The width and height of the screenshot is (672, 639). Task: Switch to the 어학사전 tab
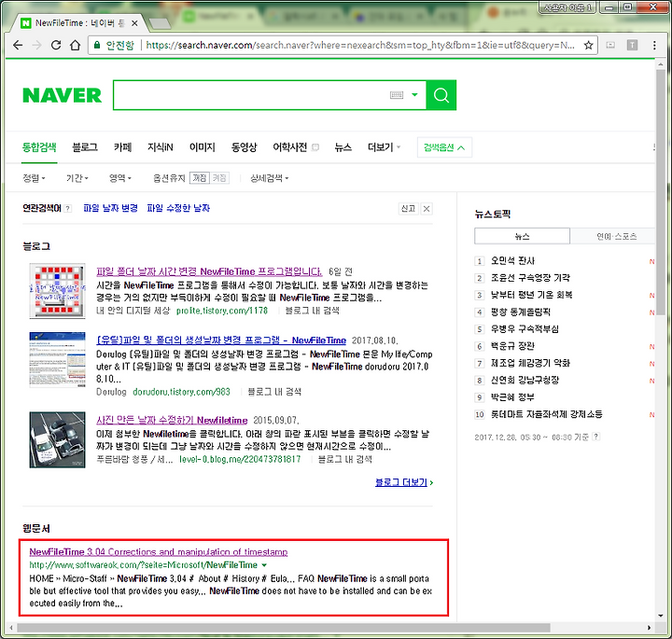coord(290,147)
